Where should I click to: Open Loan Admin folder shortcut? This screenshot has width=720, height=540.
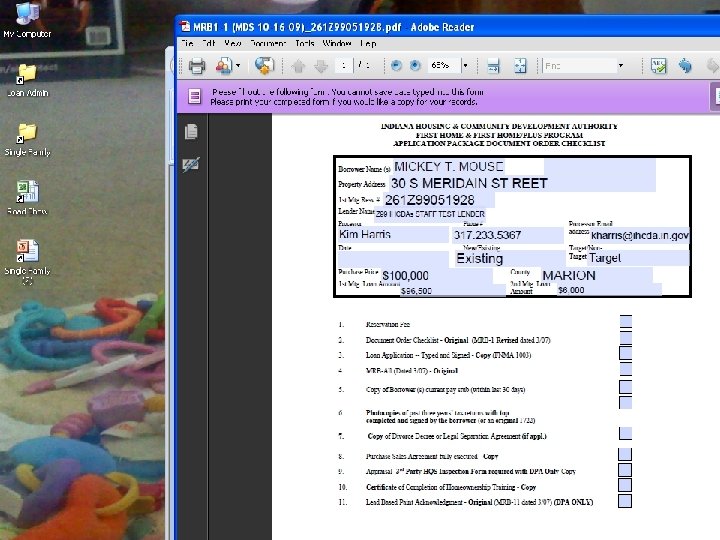(28, 80)
